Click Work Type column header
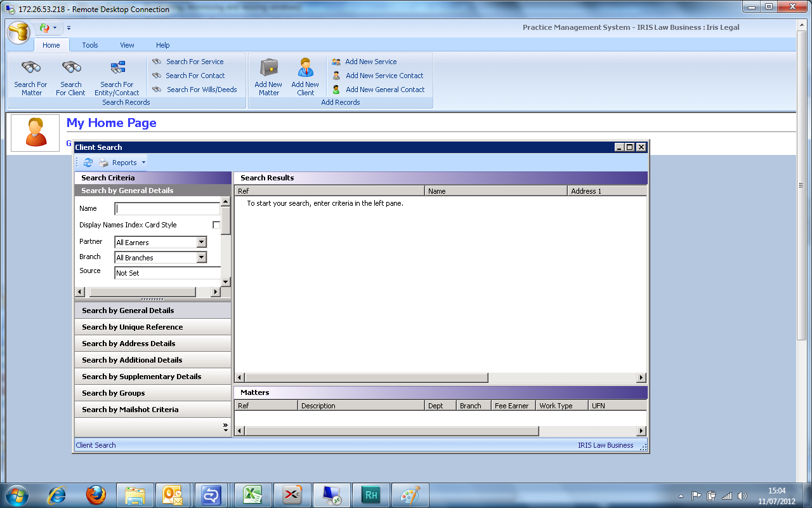This screenshot has width=812, height=508. (x=561, y=405)
